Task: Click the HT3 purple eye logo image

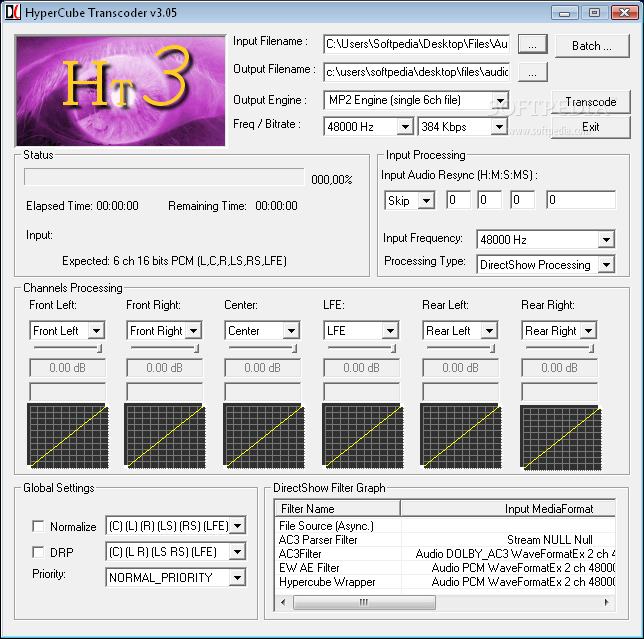Action: point(121,91)
